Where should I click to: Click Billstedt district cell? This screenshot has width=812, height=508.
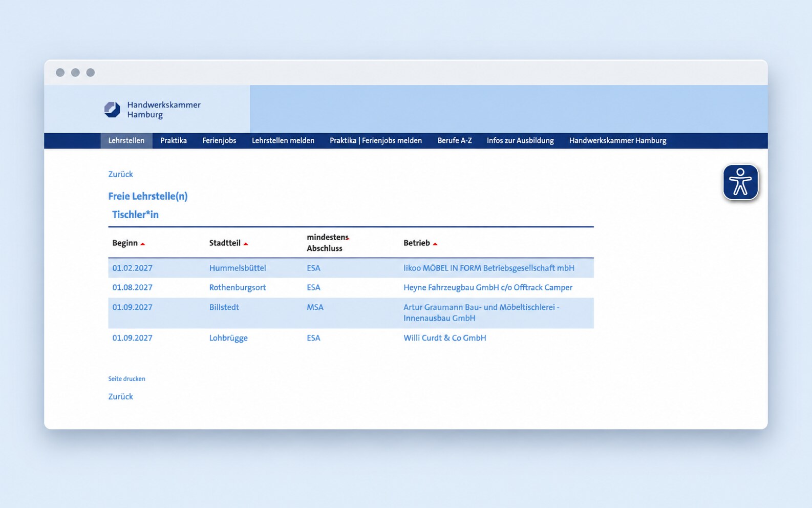pyautogui.click(x=224, y=307)
